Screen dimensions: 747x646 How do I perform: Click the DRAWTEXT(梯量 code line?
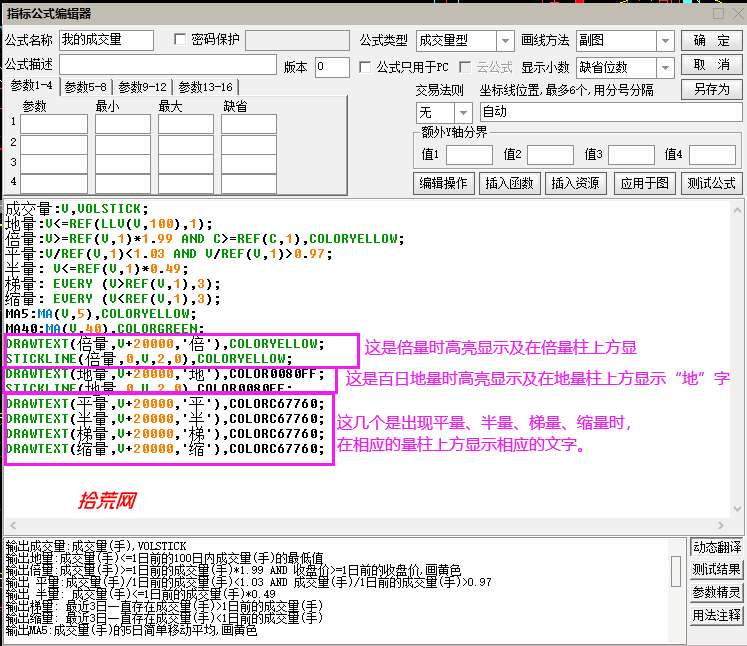[165, 434]
